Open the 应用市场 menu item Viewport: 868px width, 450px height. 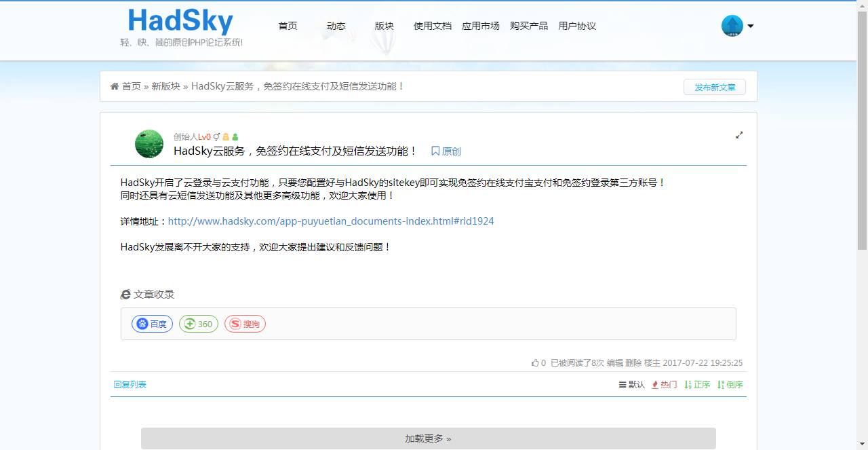(481, 26)
